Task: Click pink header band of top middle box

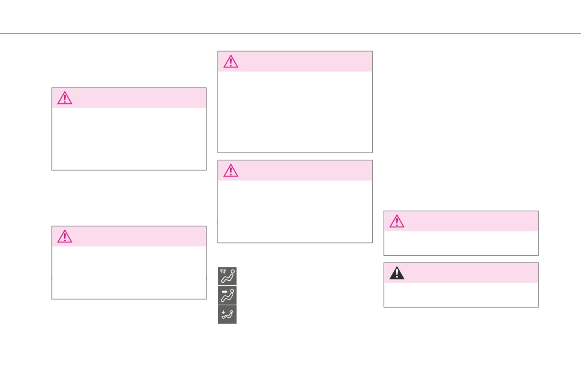Action: 295,61
